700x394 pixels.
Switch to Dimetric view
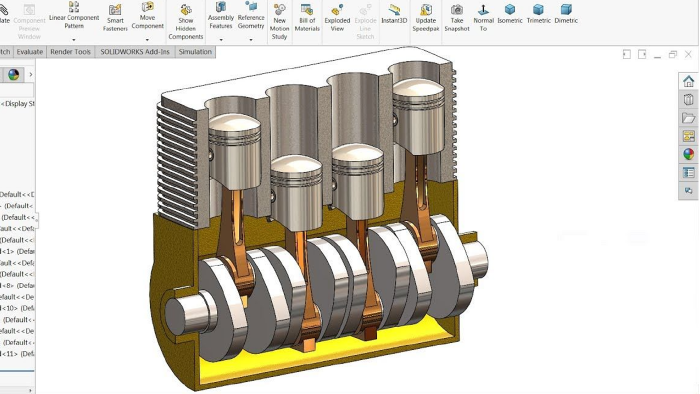tap(566, 14)
